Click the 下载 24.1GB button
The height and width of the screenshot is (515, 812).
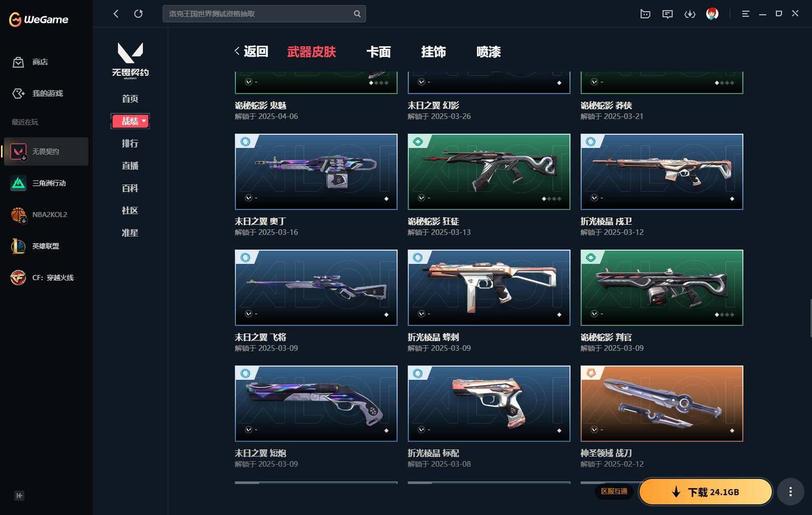706,492
